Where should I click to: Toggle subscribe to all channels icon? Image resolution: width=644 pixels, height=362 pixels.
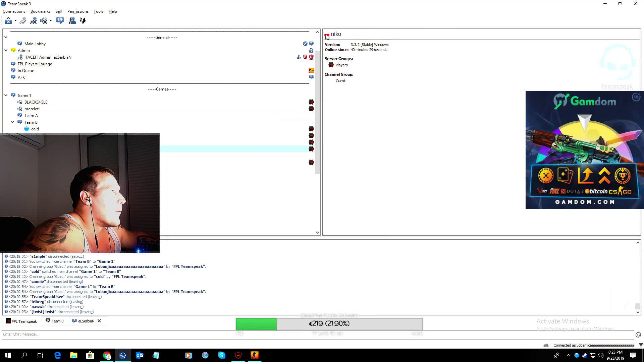tap(60, 20)
